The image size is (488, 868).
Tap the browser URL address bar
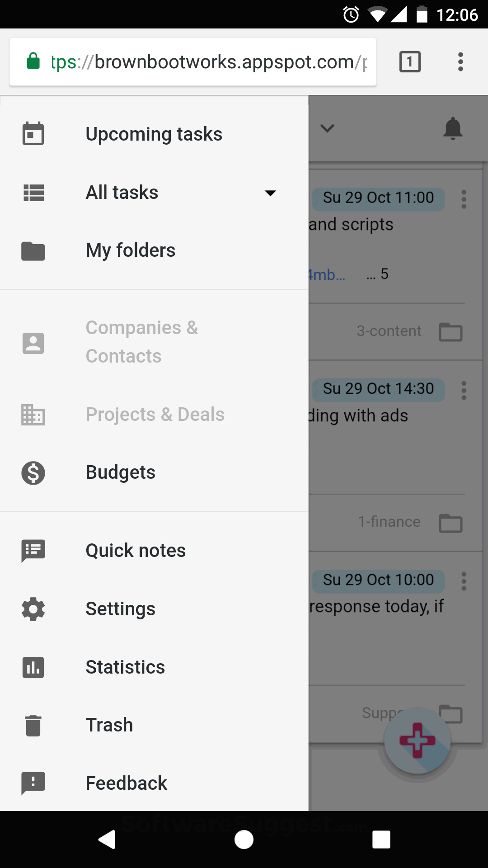coord(199,62)
